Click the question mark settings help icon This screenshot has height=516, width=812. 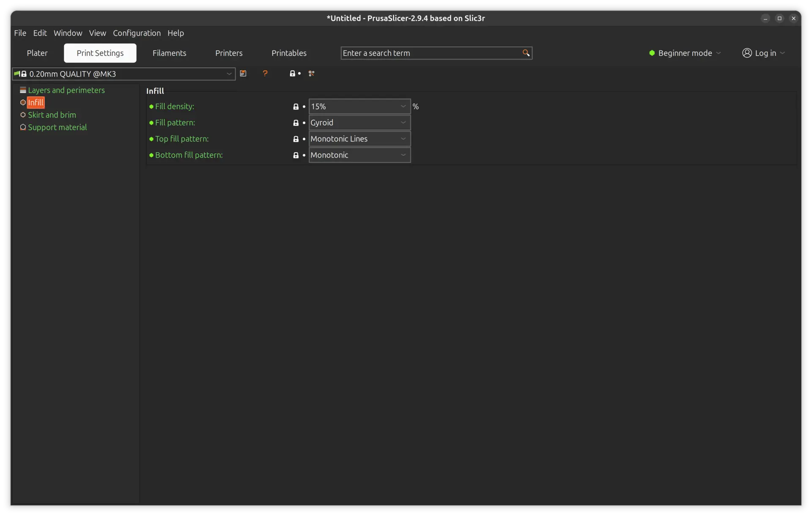[x=265, y=74]
